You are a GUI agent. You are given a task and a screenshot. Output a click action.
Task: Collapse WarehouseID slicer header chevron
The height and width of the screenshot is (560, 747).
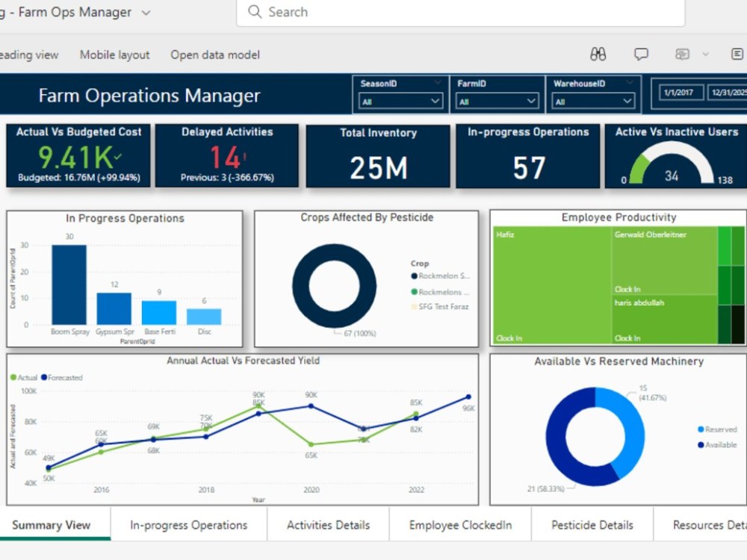point(630,82)
